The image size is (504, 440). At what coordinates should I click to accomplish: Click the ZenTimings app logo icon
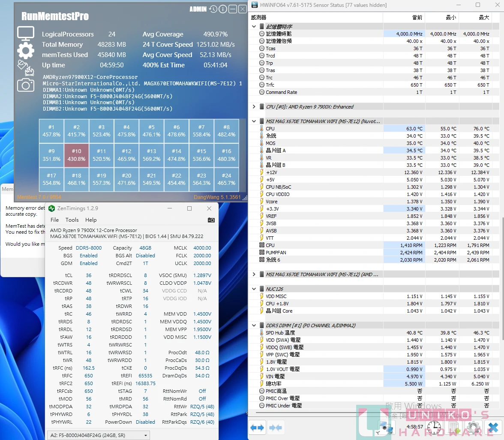[x=51, y=208]
